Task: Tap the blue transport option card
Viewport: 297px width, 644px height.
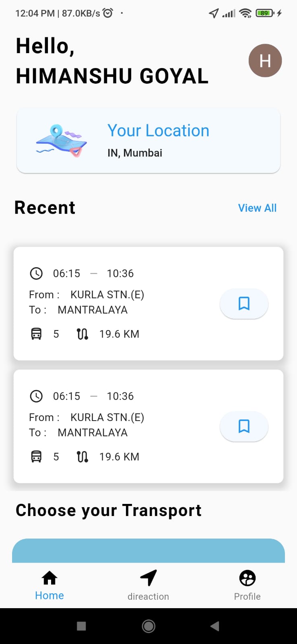Action: (148, 551)
